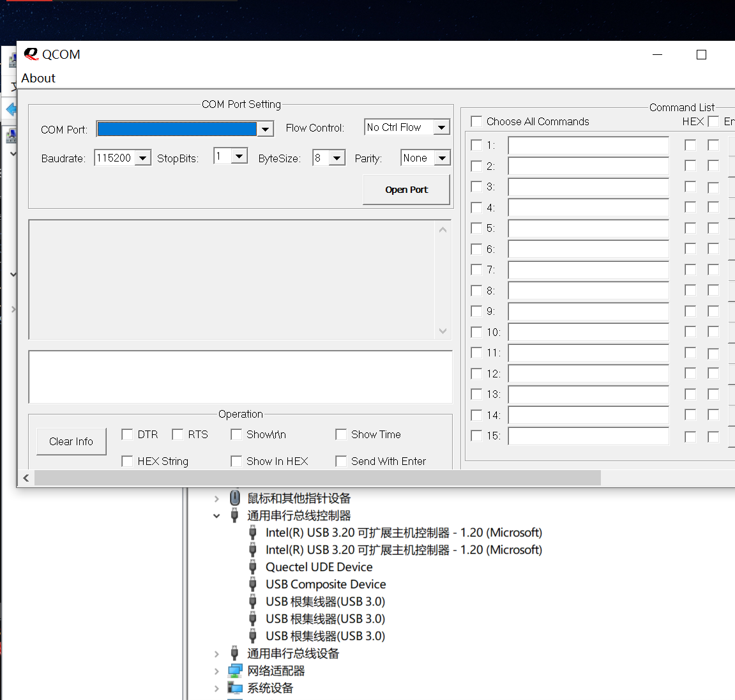This screenshot has width=735, height=700.
Task: Click the network adapters (网络适配器) icon
Action: pos(235,671)
